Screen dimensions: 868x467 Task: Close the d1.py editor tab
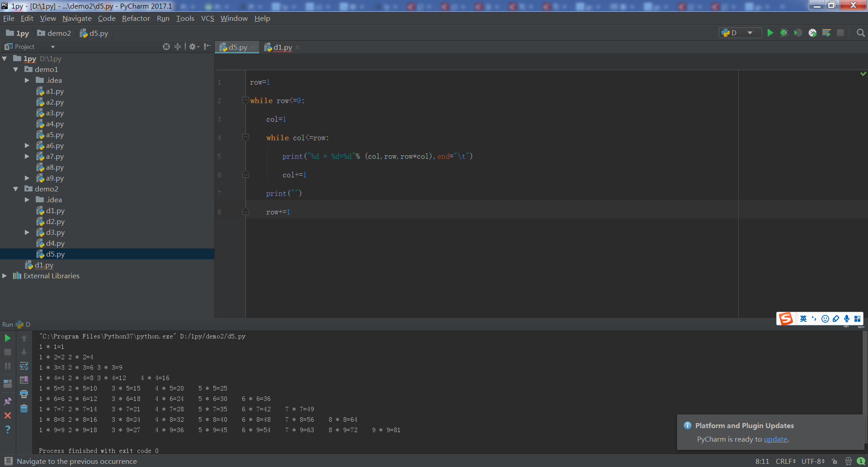pyautogui.click(x=298, y=47)
